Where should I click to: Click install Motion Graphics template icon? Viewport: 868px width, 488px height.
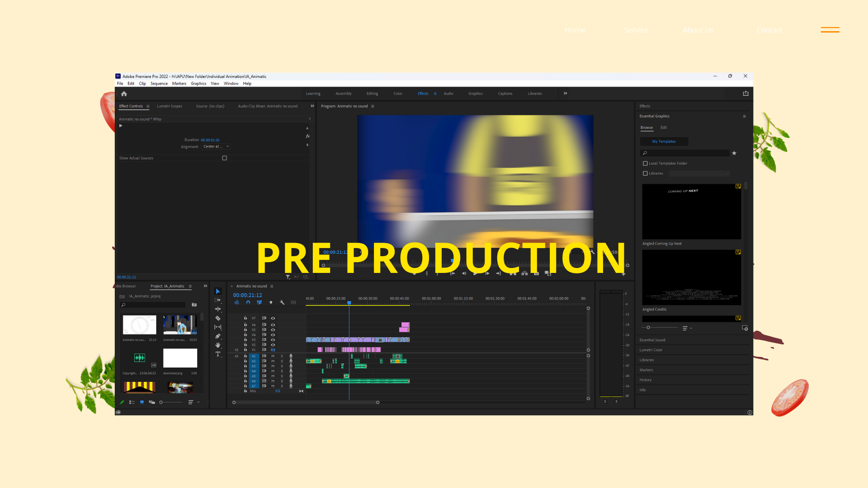click(x=745, y=328)
